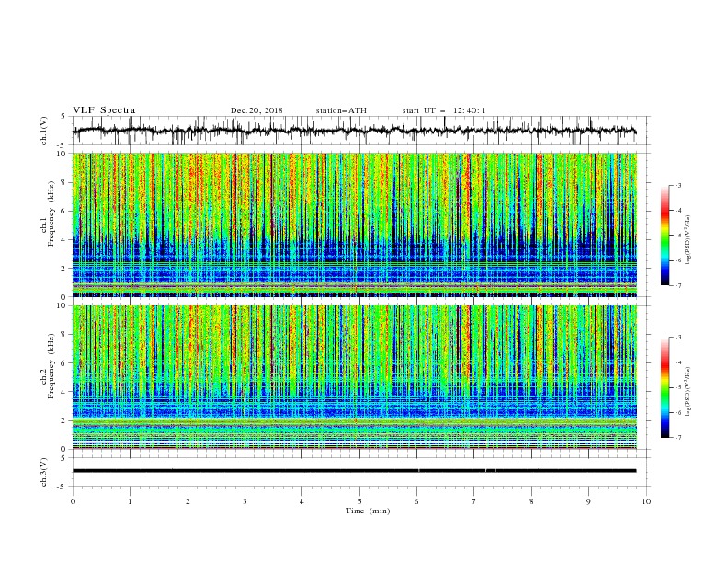Click the date 'Dec. 20, 2018'
The image size is (728, 563).
[256, 110]
